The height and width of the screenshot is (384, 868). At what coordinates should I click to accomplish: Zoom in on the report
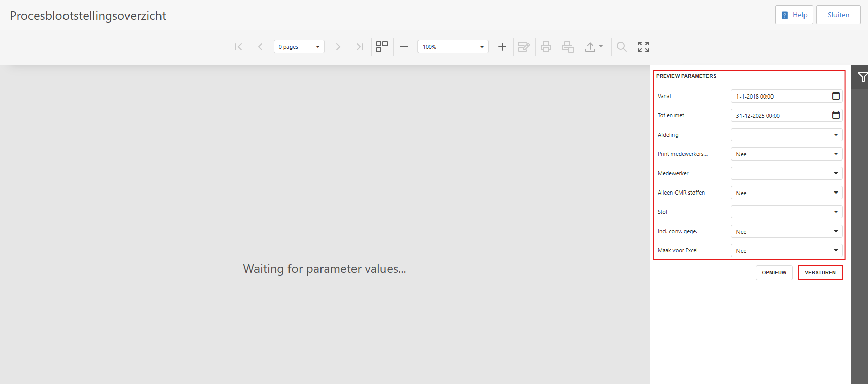tap(502, 47)
